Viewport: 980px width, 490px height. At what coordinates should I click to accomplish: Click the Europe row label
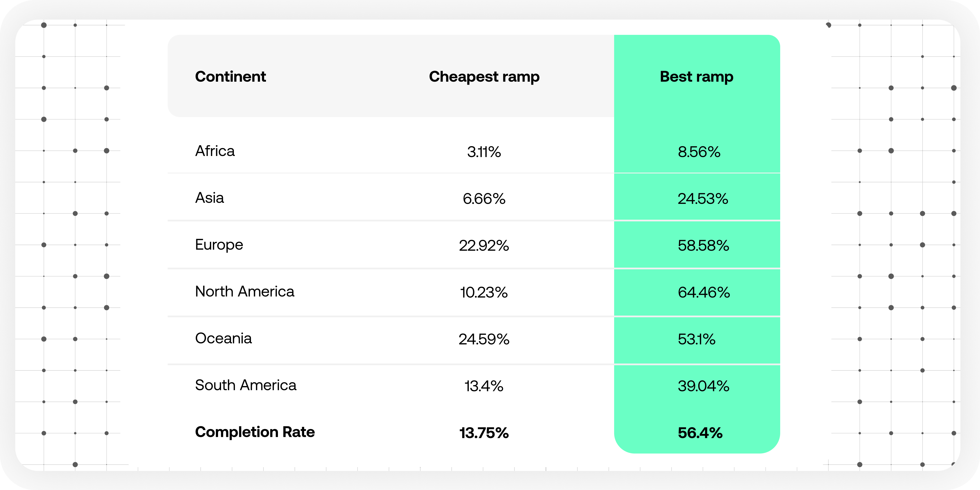(x=219, y=245)
